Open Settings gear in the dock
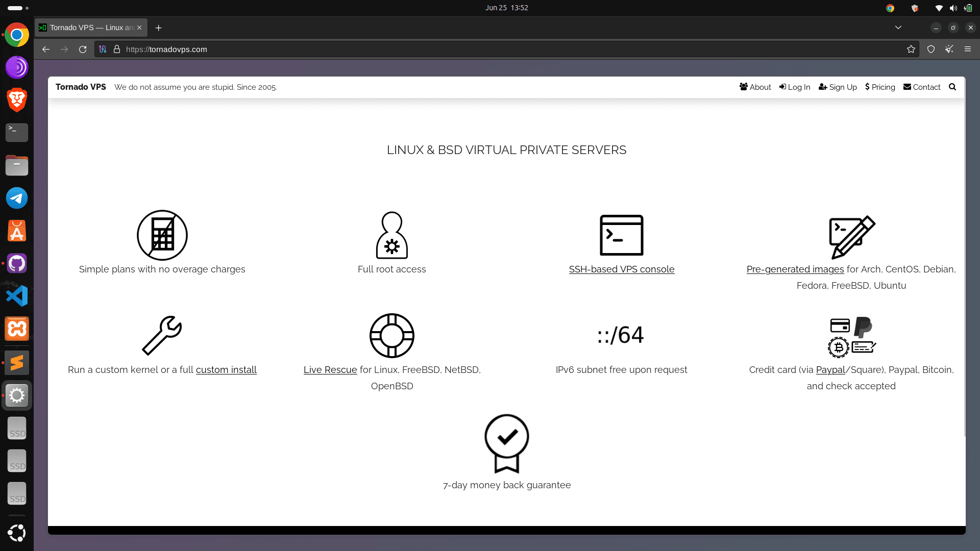 click(x=17, y=395)
